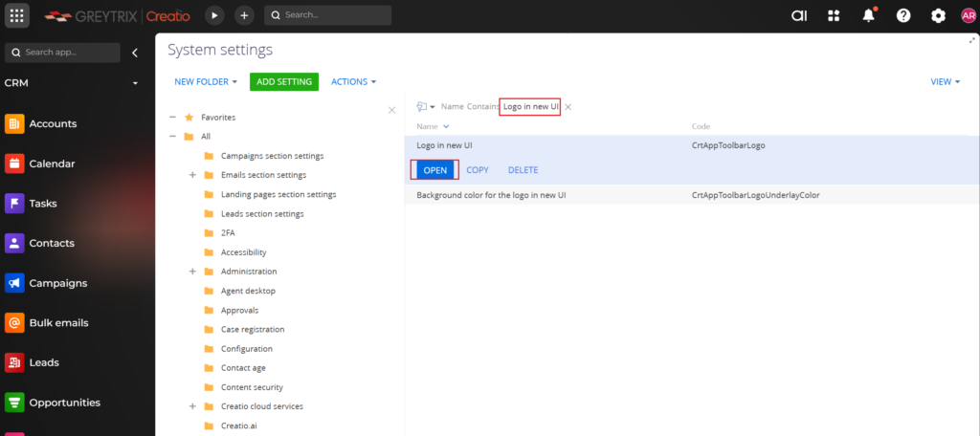
Task: Open the notifications bell
Action: tap(868, 15)
